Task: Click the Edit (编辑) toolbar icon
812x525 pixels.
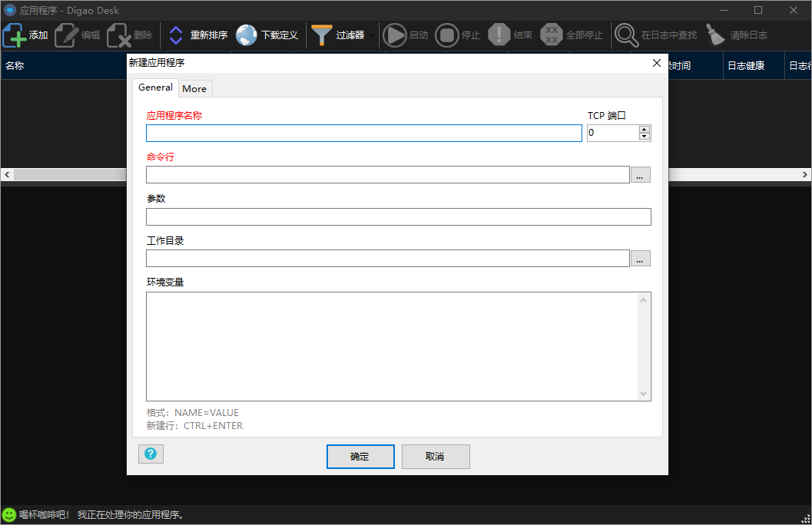Action: pyautogui.click(x=66, y=35)
